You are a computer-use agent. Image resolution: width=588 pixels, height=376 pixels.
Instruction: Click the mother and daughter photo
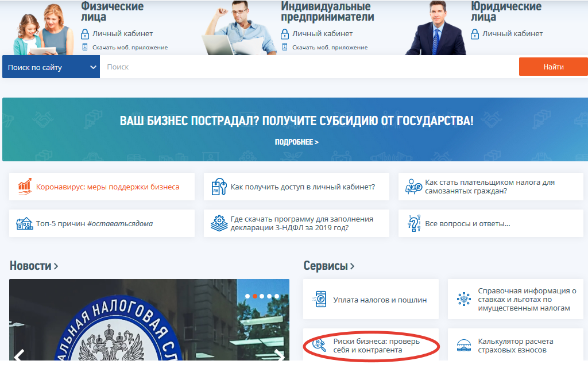pyautogui.click(x=43, y=29)
